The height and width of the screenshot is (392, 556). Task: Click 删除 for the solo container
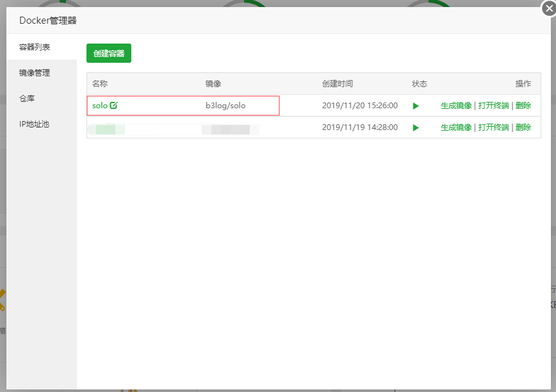(523, 106)
